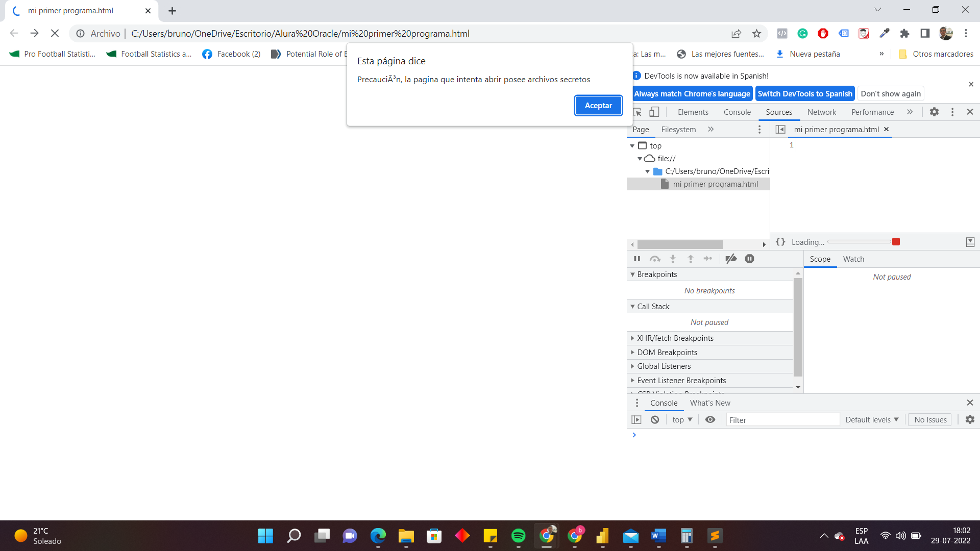Viewport: 980px width, 551px height.
Task: Show more Sources navigator tabs
Action: 711,130
